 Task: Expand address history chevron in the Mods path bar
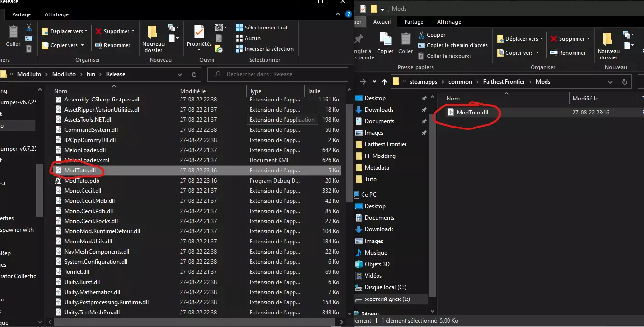coord(611,82)
